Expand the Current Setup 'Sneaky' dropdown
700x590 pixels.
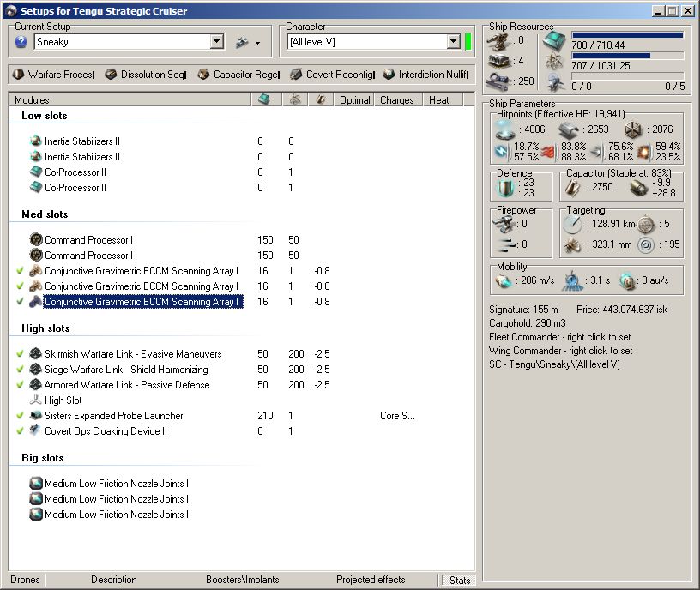216,42
